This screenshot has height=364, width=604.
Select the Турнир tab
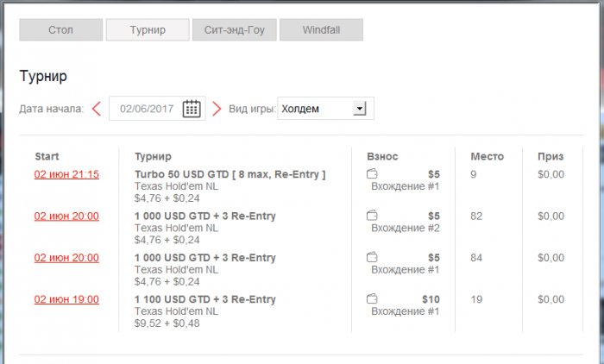click(x=148, y=30)
